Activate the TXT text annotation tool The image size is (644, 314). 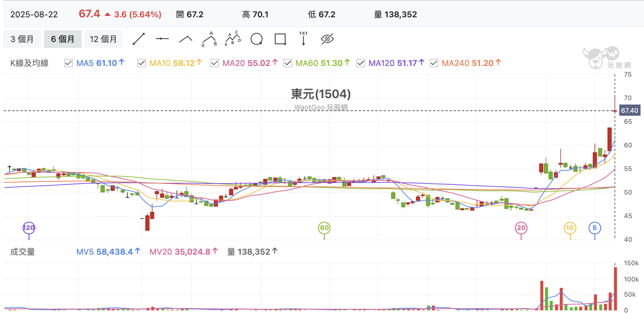click(x=303, y=38)
